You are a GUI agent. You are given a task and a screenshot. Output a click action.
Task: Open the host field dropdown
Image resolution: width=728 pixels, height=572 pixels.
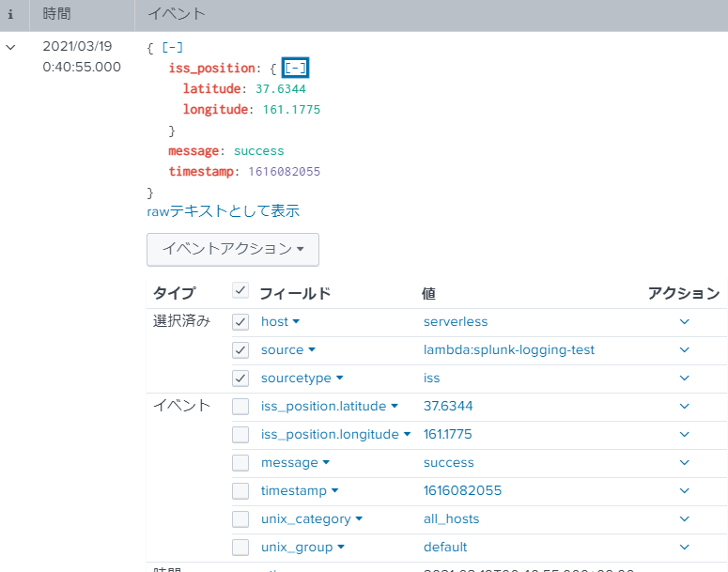click(x=280, y=322)
